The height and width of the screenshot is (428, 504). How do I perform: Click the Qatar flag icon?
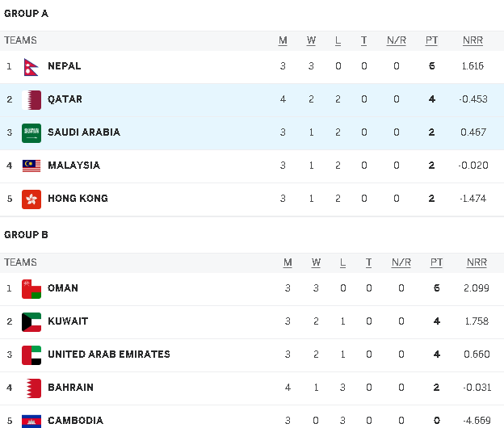(31, 99)
